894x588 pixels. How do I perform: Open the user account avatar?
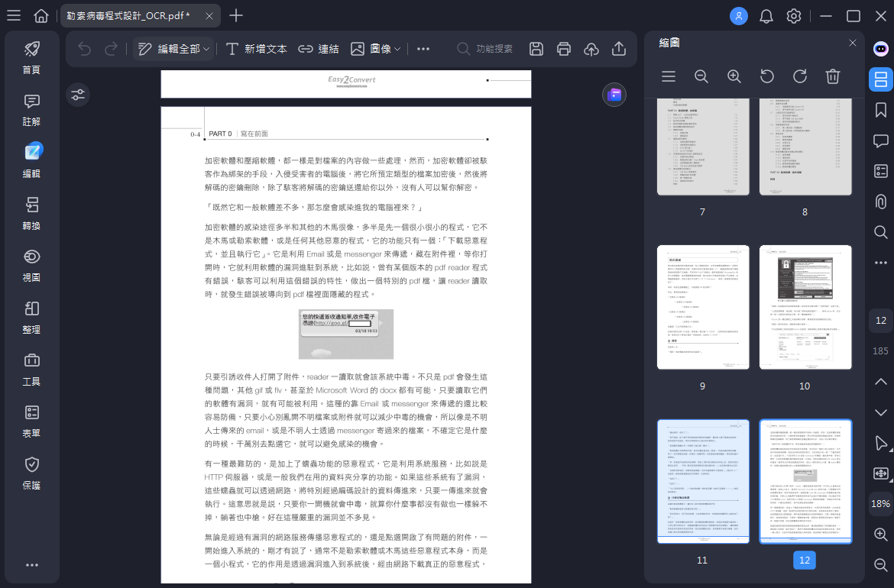click(x=738, y=16)
